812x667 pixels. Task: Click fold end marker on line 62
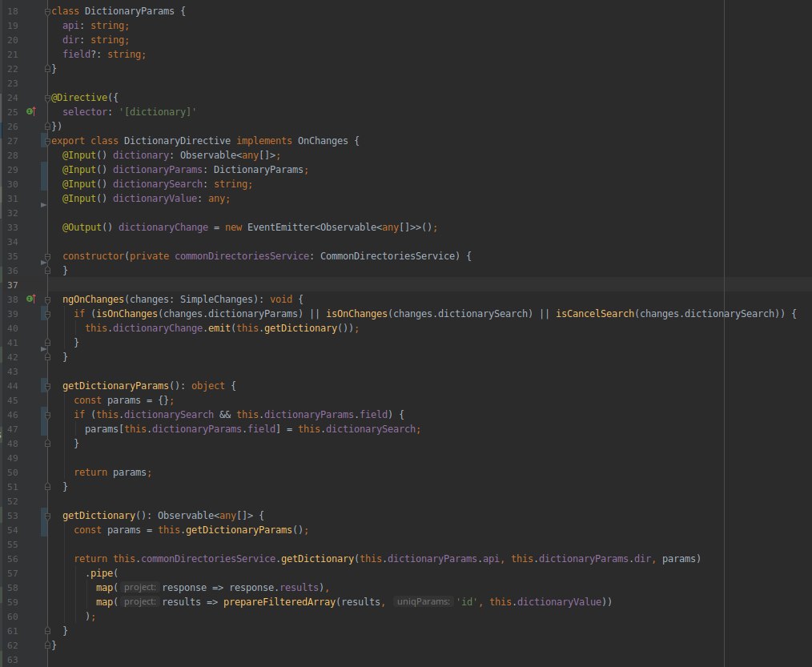click(47, 645)
